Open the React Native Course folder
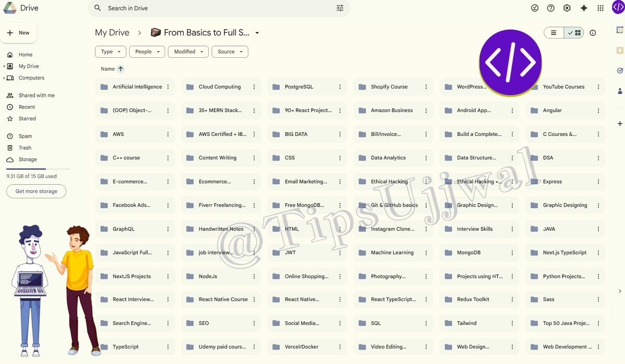This screenshot has width=625, height=364. click(221, 299)
